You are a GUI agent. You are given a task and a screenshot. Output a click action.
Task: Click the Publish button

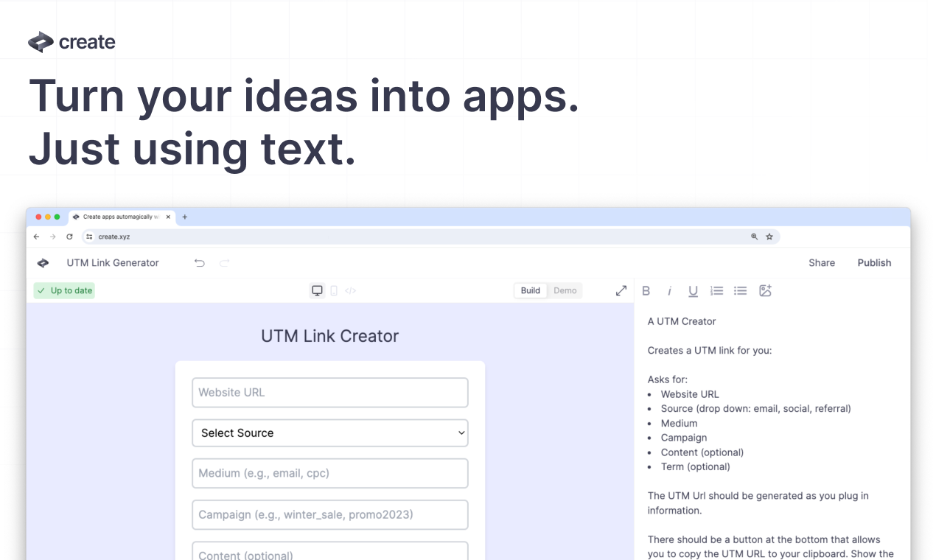coord(874,262)
